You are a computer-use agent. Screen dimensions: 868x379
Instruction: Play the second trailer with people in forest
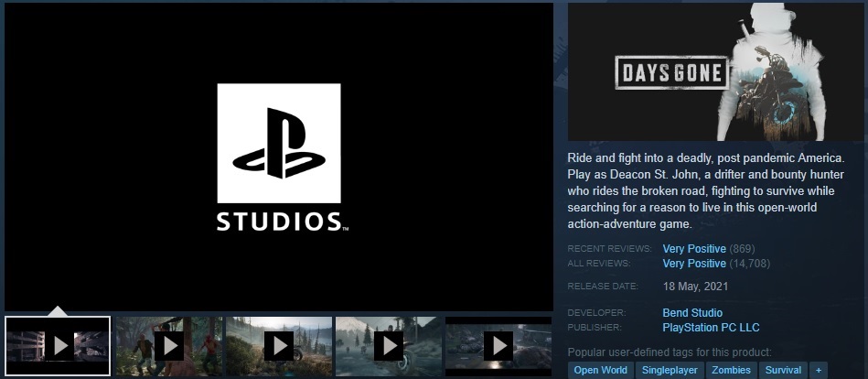pyautogui.click(x=169, y=346)
